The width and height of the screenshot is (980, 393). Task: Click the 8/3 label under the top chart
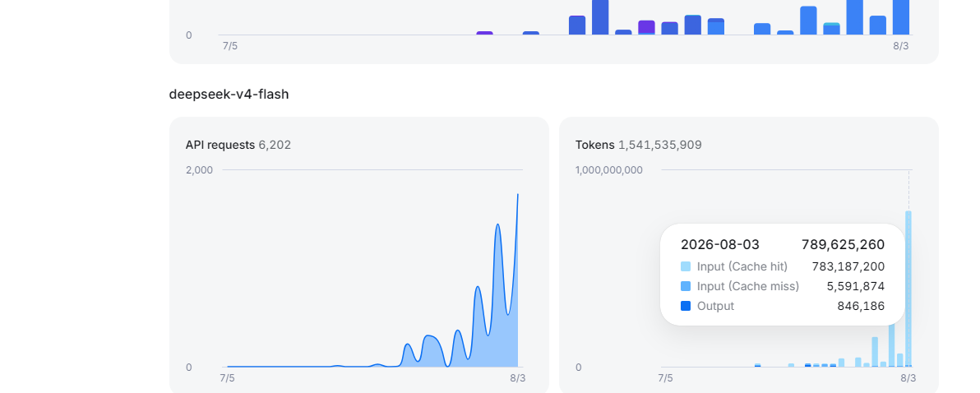click(x=900, y=45)
